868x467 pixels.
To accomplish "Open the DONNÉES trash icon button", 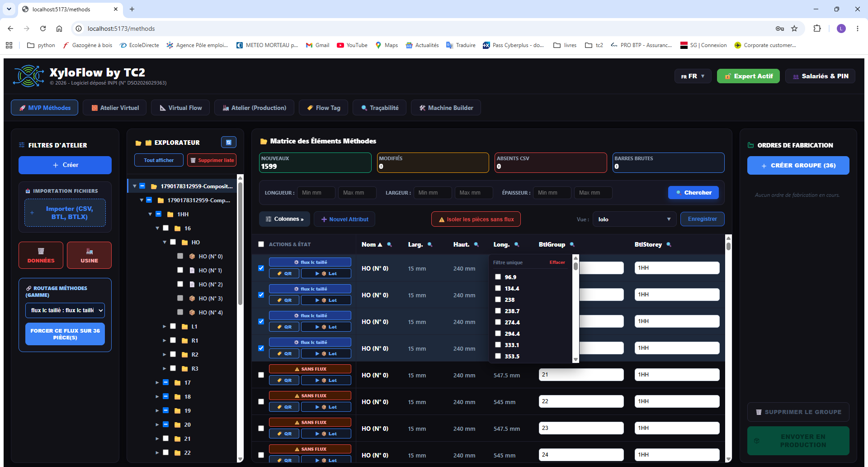I will [x=41, y=255].
